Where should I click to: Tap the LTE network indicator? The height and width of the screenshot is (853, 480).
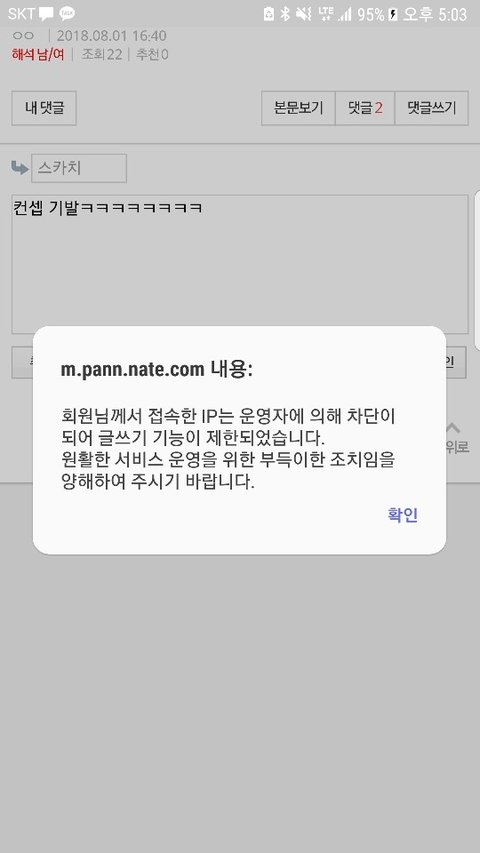click(x=326, y=14)
